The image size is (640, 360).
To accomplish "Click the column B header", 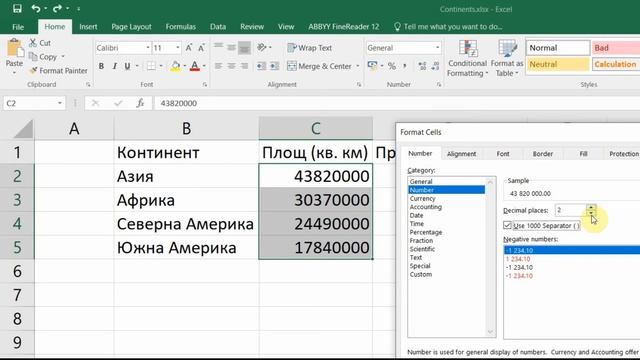I will (x=187, y=129).
